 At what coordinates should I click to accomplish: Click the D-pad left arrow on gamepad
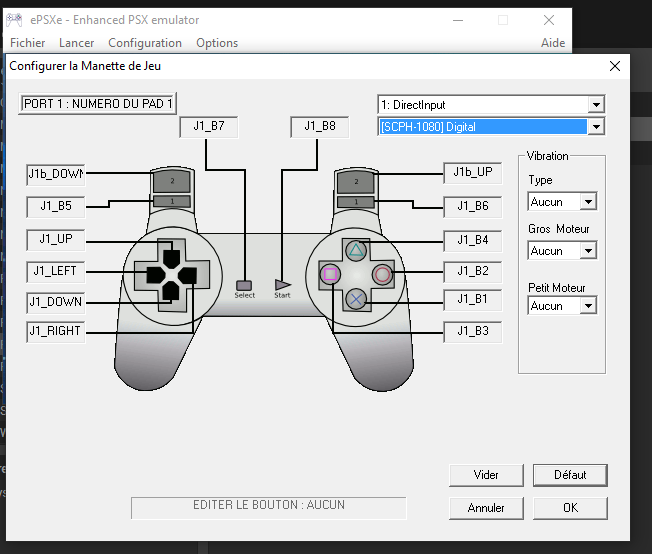[x=156, y=275]
